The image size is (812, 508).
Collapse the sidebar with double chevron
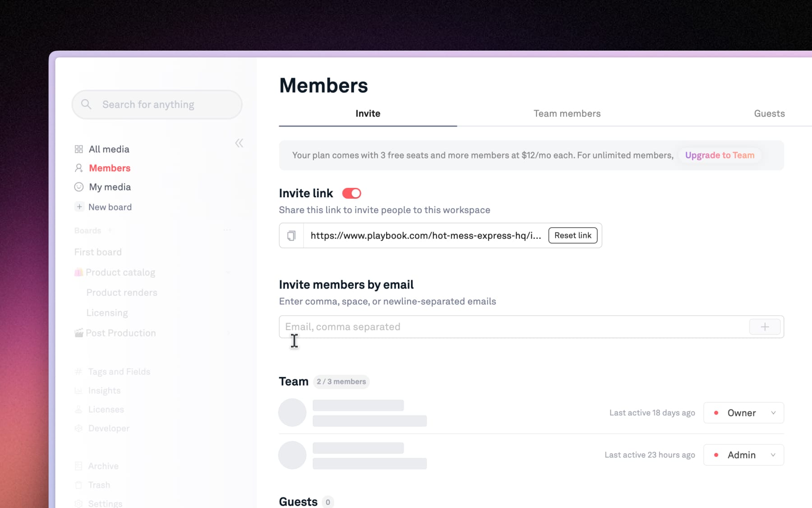pos(239,143)
